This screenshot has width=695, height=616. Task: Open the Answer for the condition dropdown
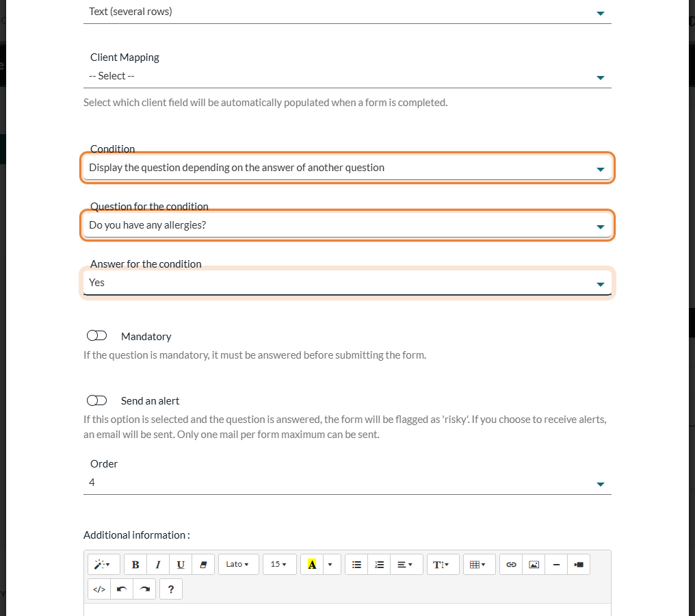pyautogui.click(x=347, y=283)
